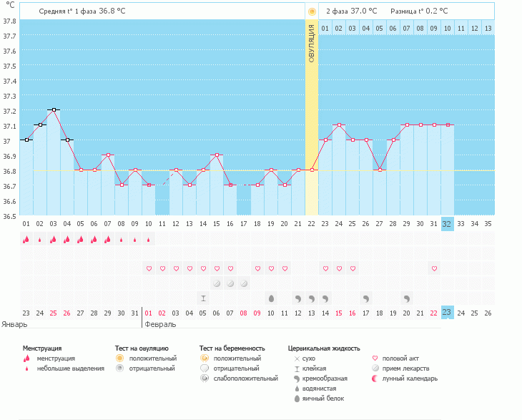Click the negative ovulation test legend icon
Screen dimensions: 522x420
[120, 368]
